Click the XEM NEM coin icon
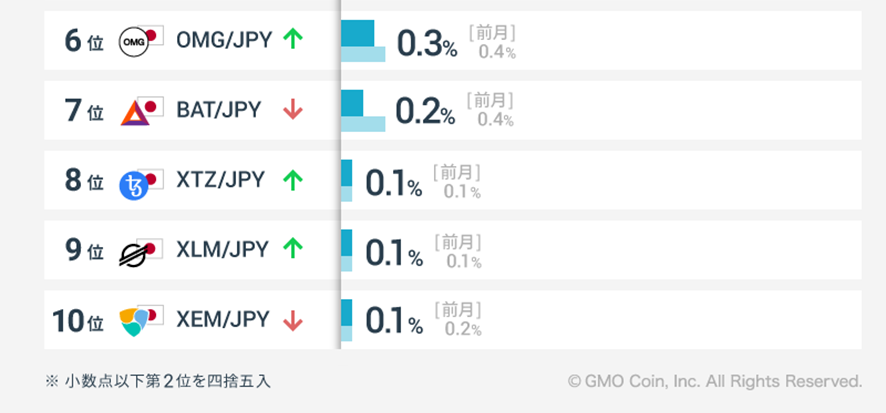 [134, 321]
